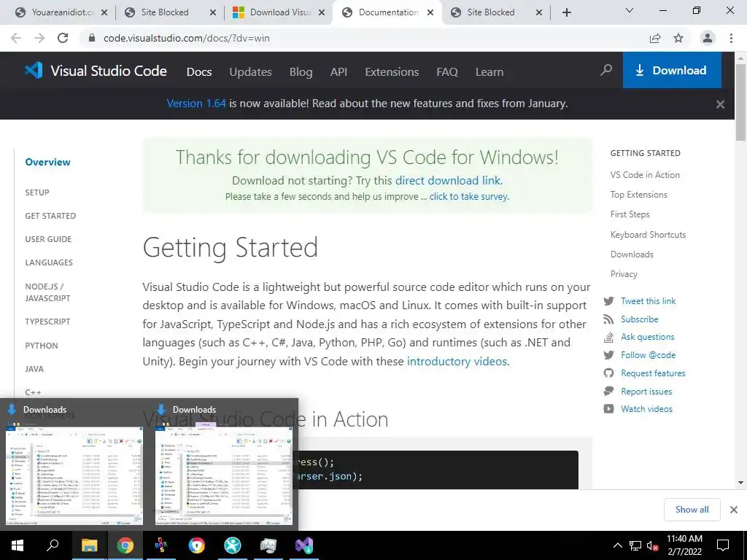Open a new tab with the plus icon

click(566, 12)
